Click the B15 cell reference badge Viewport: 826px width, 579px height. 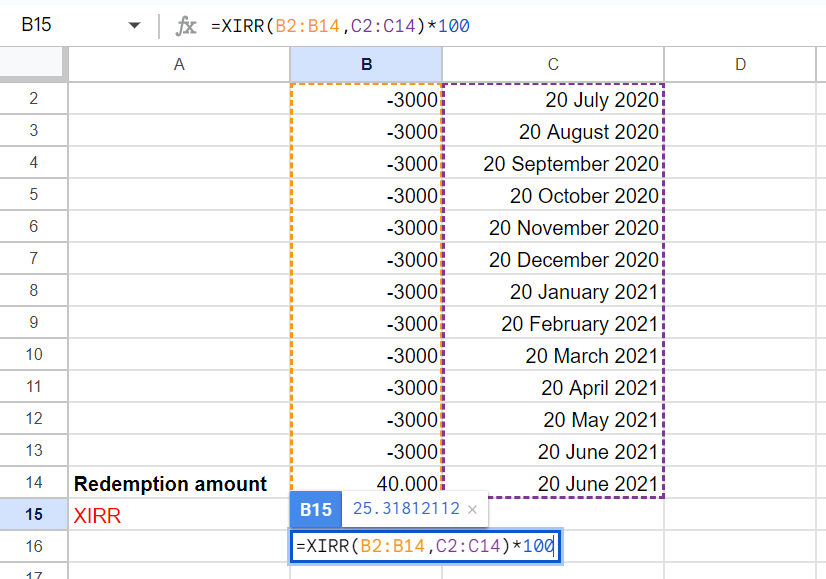[x=315, y=510]
